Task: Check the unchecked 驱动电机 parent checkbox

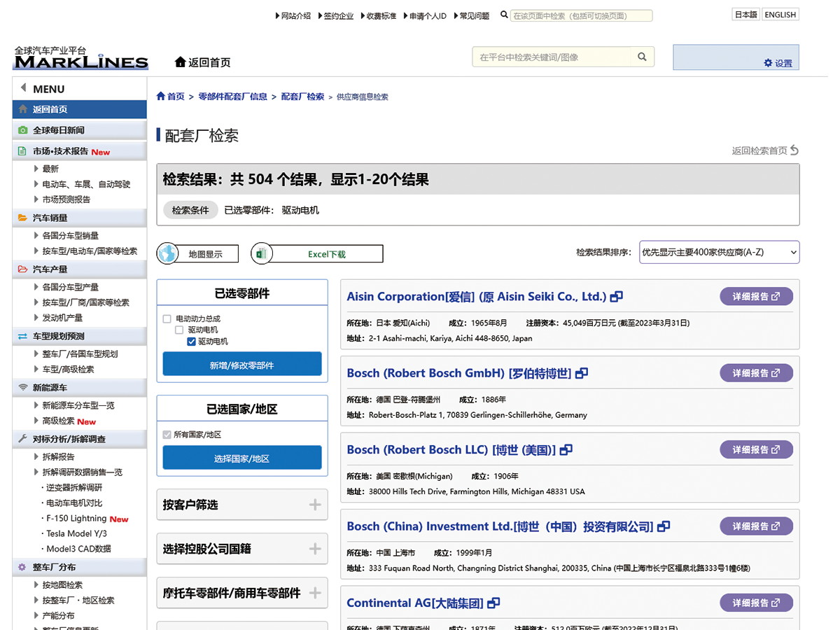Action: point(179,330)
